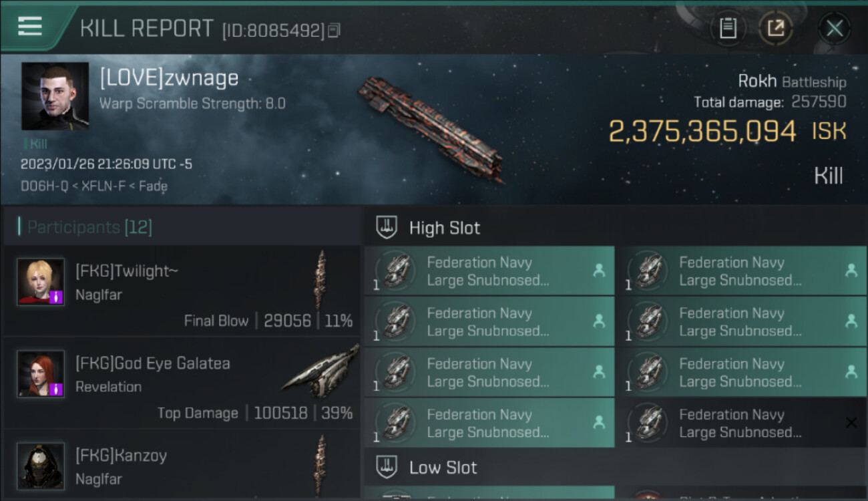Screen dimensions: 868x501
Task: Click the Revelation ship icon
Action: (320, 369)
